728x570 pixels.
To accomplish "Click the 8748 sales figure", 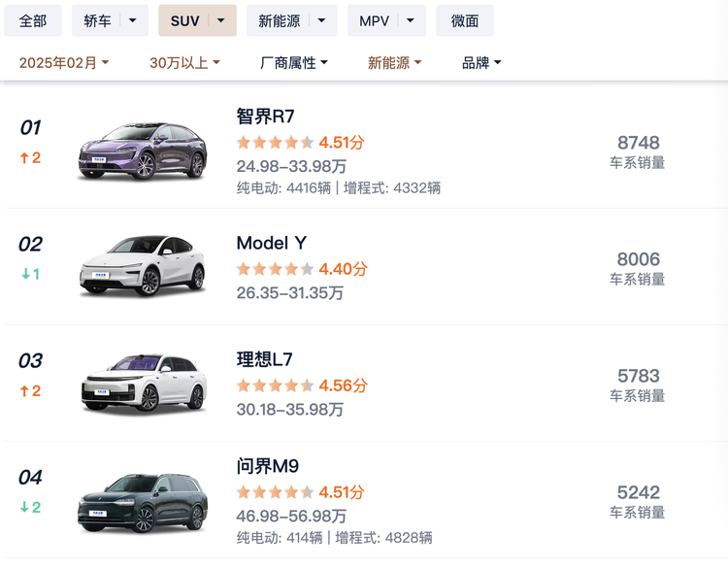I will coord(638,143).
